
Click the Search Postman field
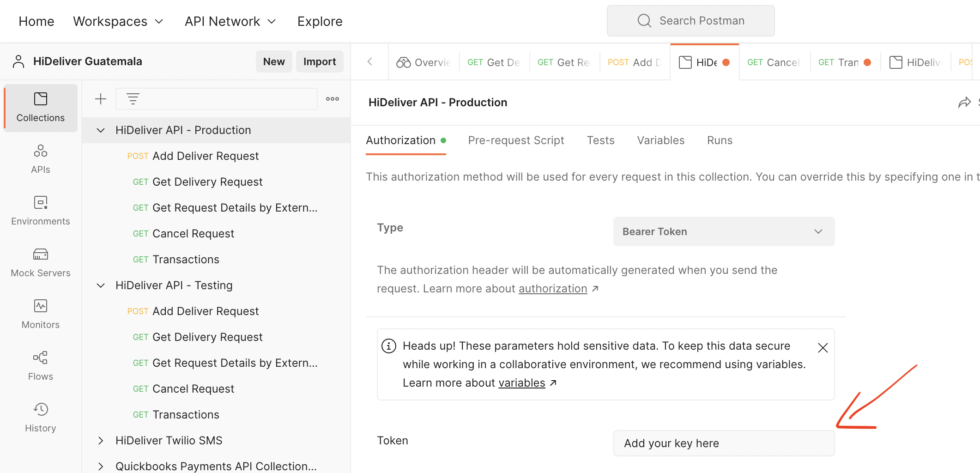[x=690, y=21]
